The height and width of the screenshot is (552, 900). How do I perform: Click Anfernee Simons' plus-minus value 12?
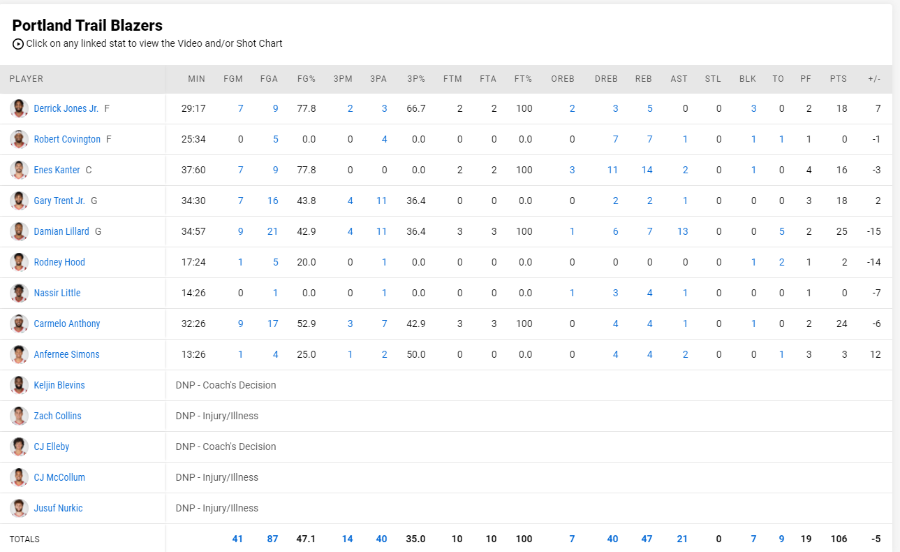pos(875,354)
